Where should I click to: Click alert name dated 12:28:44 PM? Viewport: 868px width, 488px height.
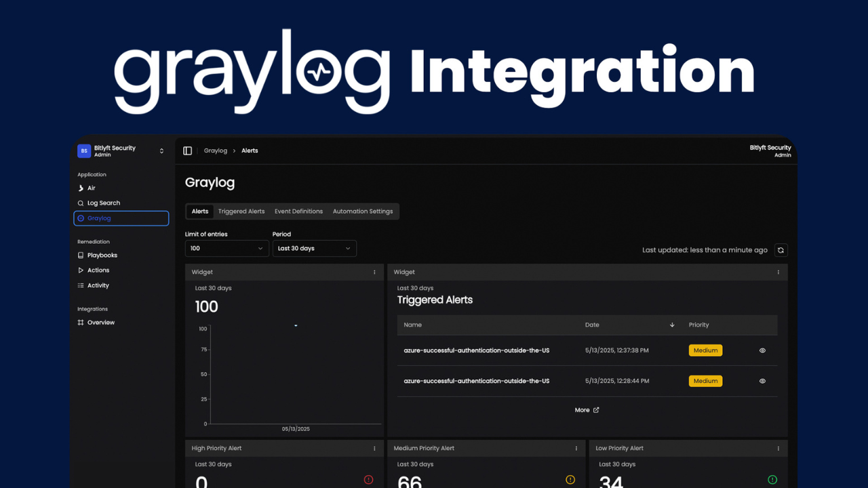(x=476, y=381)
